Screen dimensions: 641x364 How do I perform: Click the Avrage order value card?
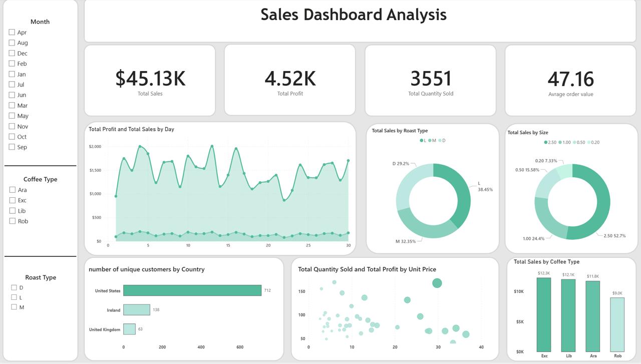click(570, 81)
